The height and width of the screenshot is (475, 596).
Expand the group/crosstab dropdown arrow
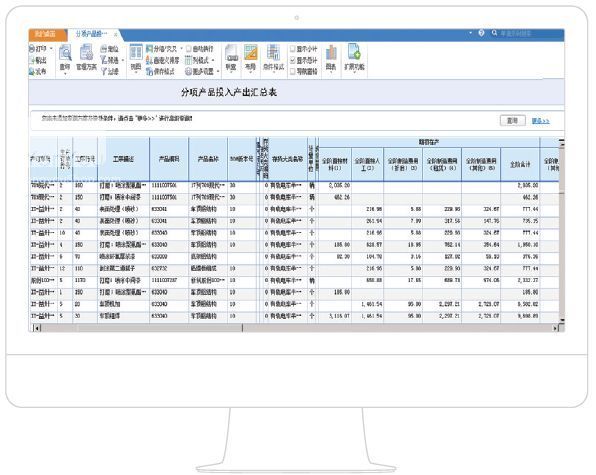click(181, 49)
